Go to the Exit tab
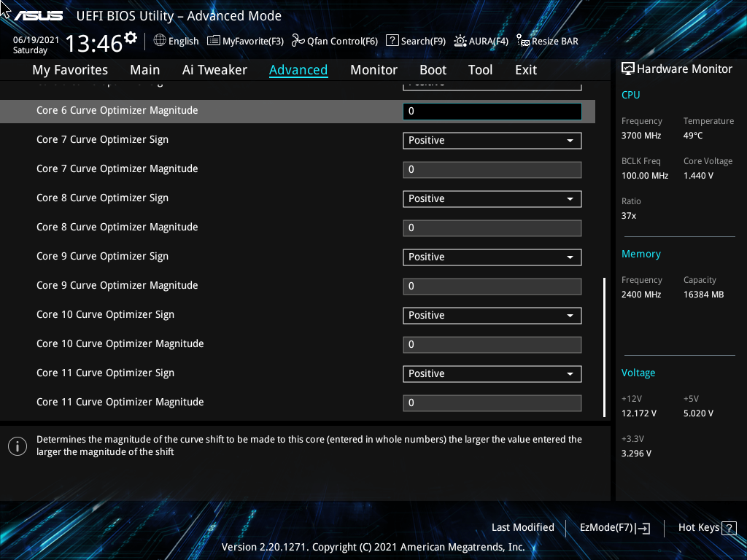The image size is (747, 560). (x=526, y=70)
